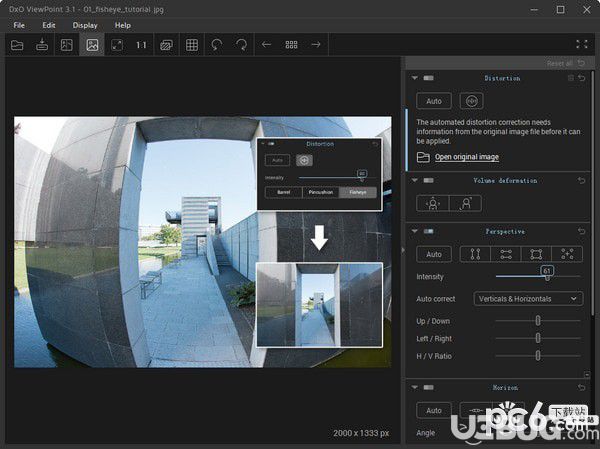The width and height of the screenshot is (600, 449).
Task: Reset the Perspective panel
Action: pyautogui.click(x=582, y=231)
